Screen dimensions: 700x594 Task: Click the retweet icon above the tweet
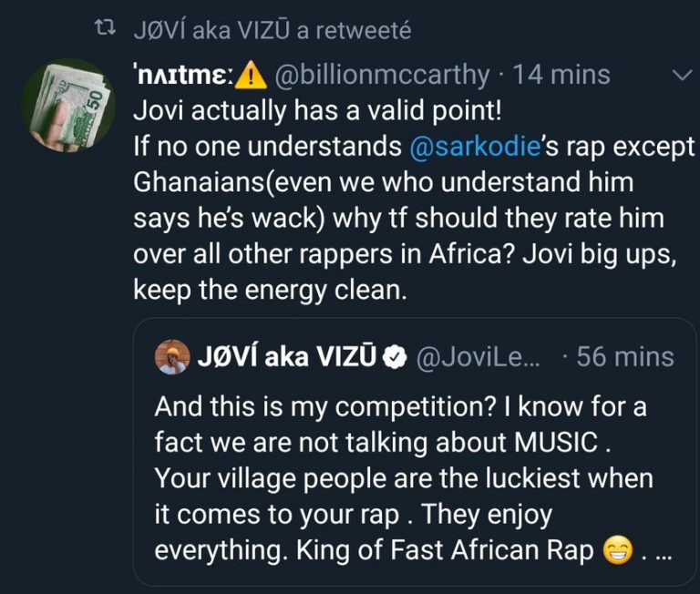pyautogui.click(x=108, y=31)
